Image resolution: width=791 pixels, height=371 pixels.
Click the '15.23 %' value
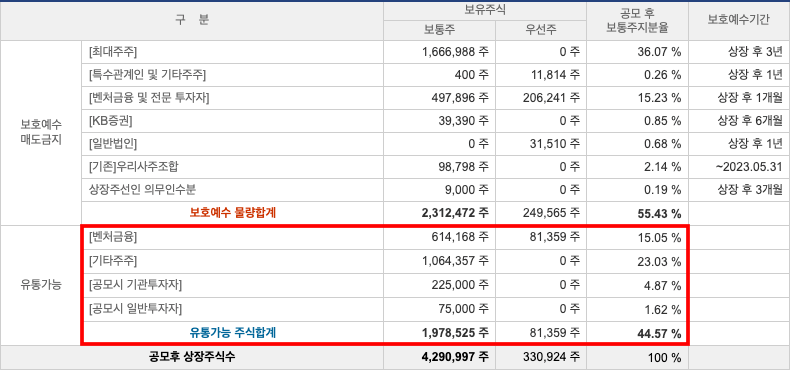coord(658,98)
